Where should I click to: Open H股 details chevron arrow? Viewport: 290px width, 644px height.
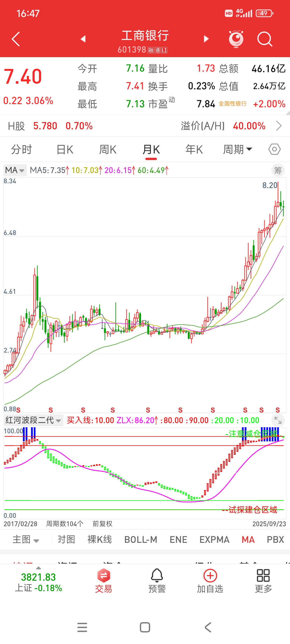click(279, 126)
